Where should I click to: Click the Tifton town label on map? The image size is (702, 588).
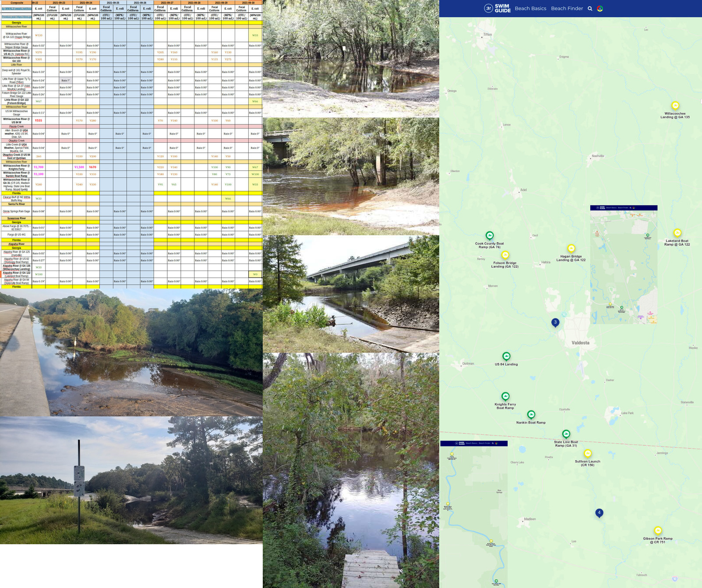tap(487, 34)
